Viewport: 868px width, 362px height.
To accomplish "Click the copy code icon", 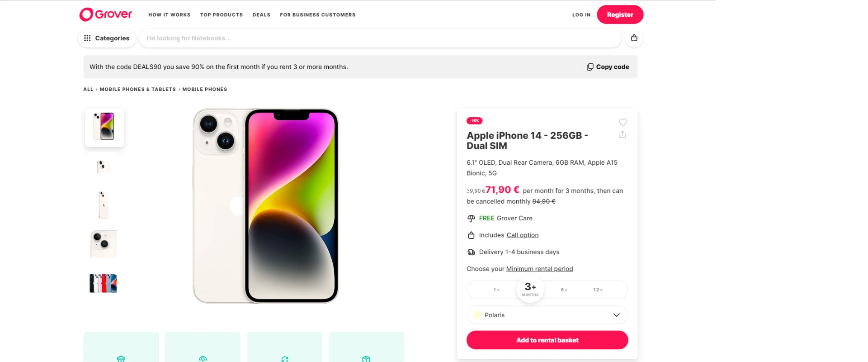I will [590, 67].
